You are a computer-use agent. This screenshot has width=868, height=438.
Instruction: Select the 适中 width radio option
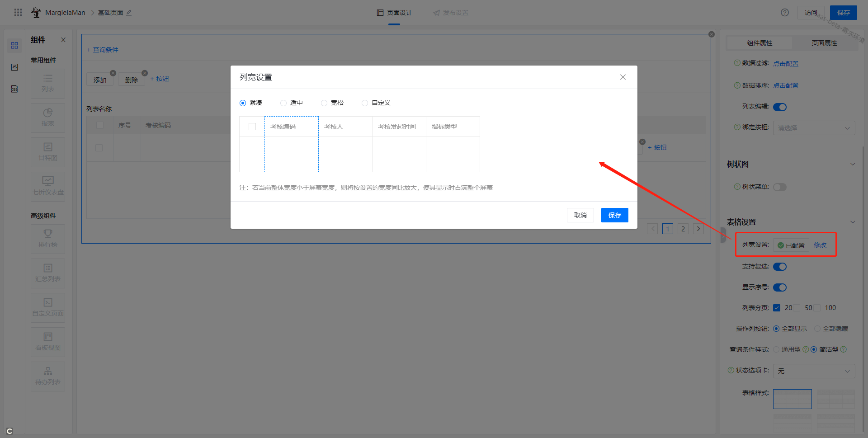click(283, 103)
